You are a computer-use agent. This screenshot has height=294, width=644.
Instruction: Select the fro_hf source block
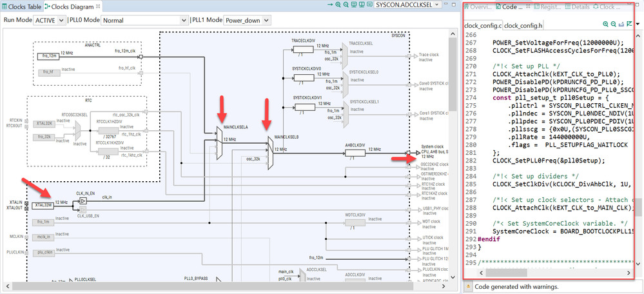[48, 72]
